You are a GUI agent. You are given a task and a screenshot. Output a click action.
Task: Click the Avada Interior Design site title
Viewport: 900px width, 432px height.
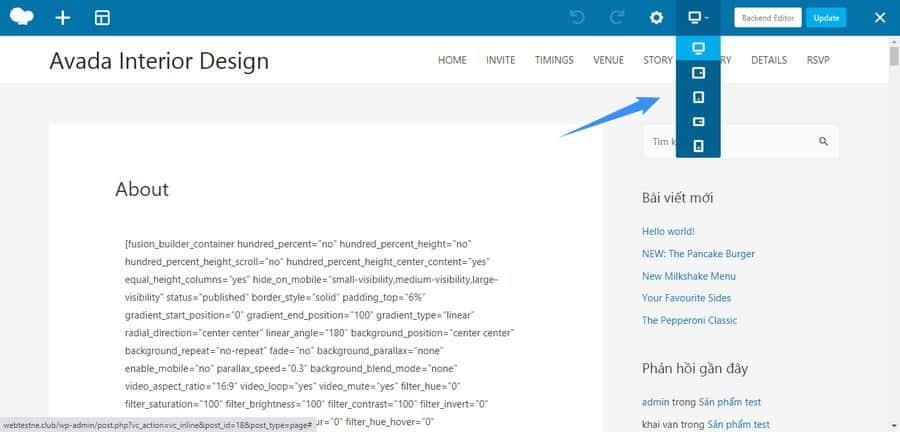(x=159, y=60)
